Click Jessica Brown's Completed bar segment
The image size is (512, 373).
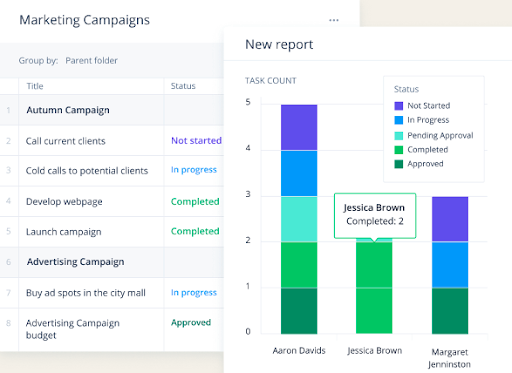[x=374, y=287]
